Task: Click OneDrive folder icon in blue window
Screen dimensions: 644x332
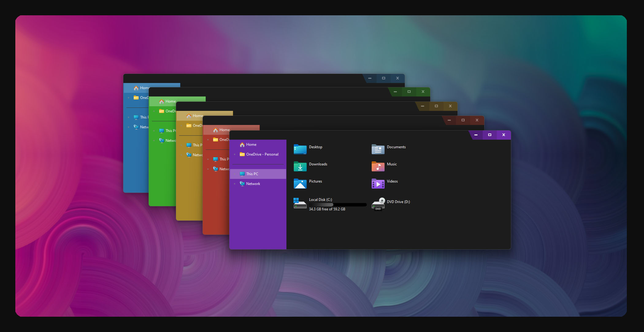Action: coord(136,98)
